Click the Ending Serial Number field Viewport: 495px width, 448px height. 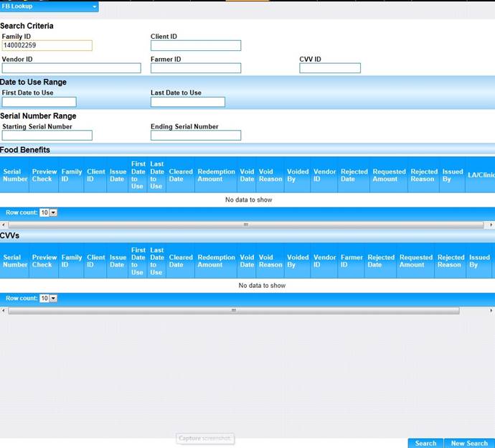[195, 135]
